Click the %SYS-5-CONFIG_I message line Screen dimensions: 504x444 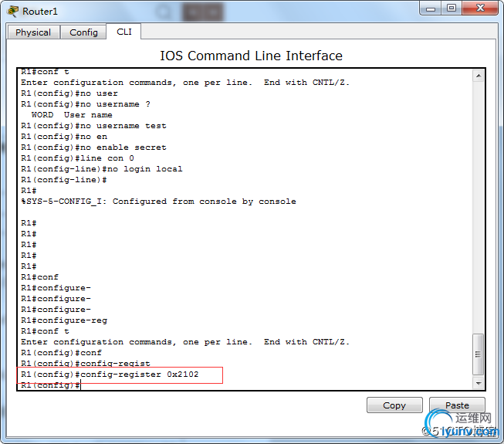(x=158, y=202)
